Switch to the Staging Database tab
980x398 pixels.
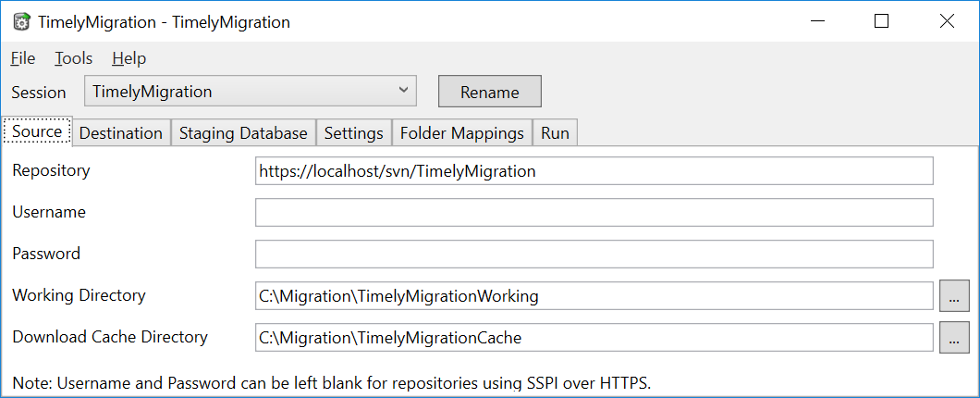point(243,132)
